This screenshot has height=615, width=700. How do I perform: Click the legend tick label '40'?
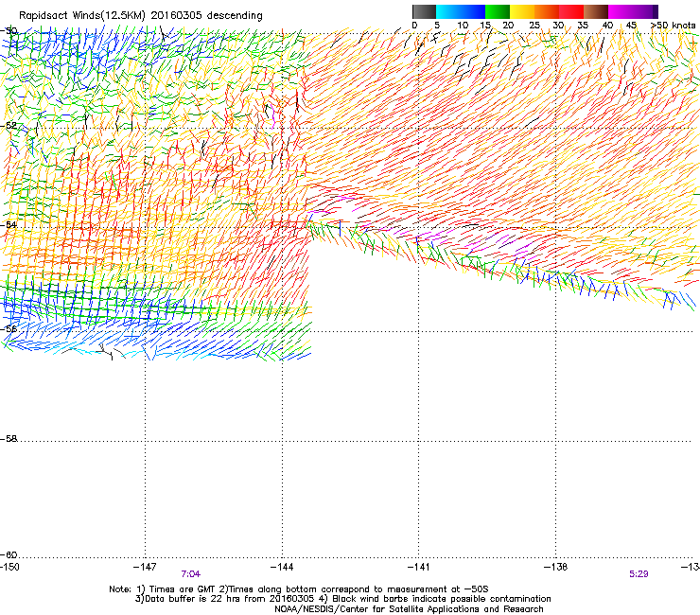coord(607,26)
